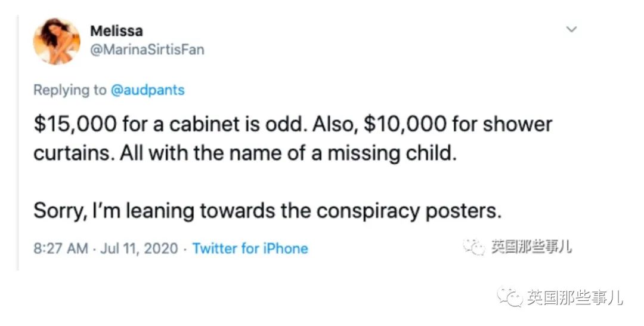Click 英国那些事儿 watermark text below the tweet
This screenshot has height=326, width=644.
(574, 297)
